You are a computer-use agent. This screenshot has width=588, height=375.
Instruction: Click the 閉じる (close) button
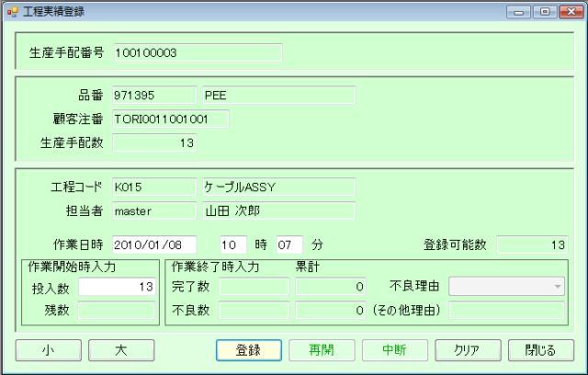[x=541, y=350]
